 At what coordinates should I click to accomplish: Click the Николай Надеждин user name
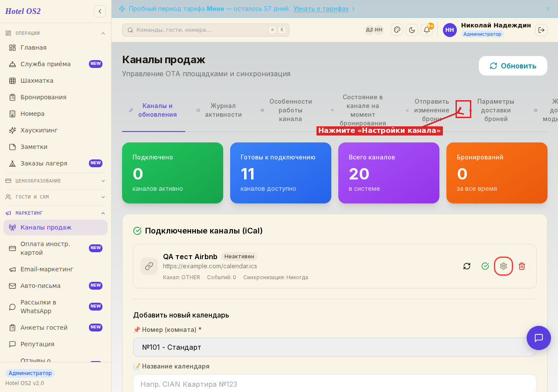coord(496,25)
